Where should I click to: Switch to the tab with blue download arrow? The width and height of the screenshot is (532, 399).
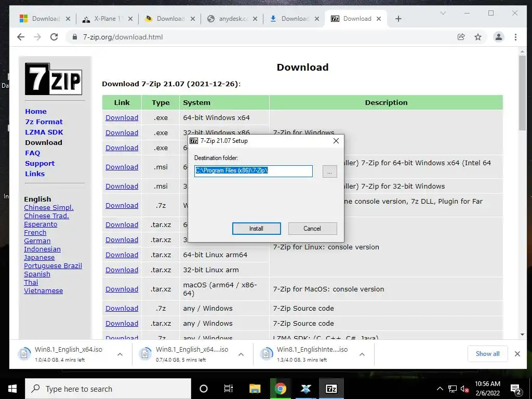click(x=295, y=19)
